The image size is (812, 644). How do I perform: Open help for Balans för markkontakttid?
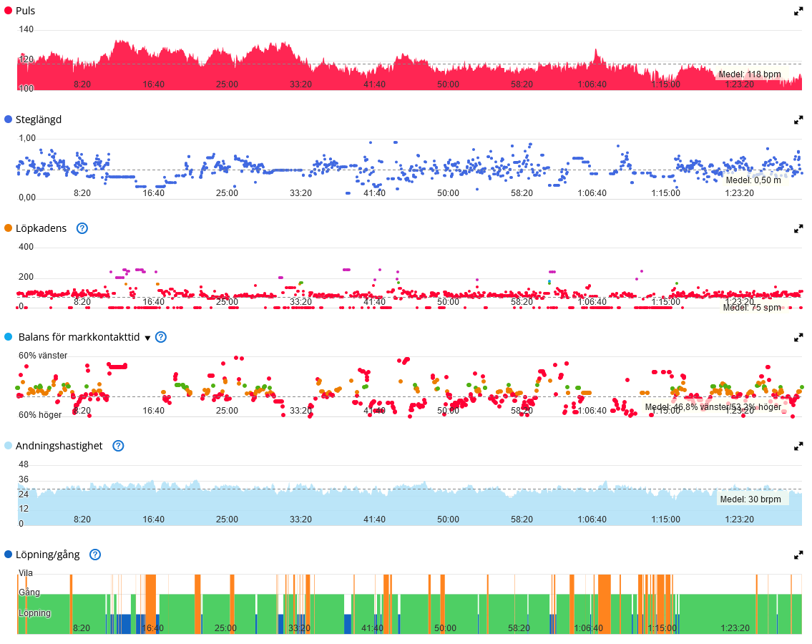161,337
